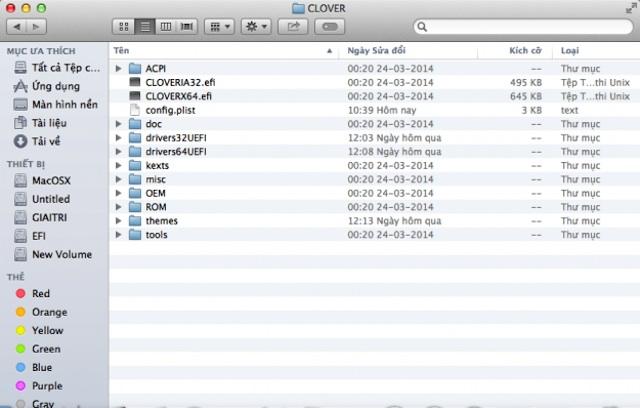Open Tải về in sidebar
Image resolution: width=640 pixels, height=408 pixels.
pyautogui.click(x=38, y=141)
